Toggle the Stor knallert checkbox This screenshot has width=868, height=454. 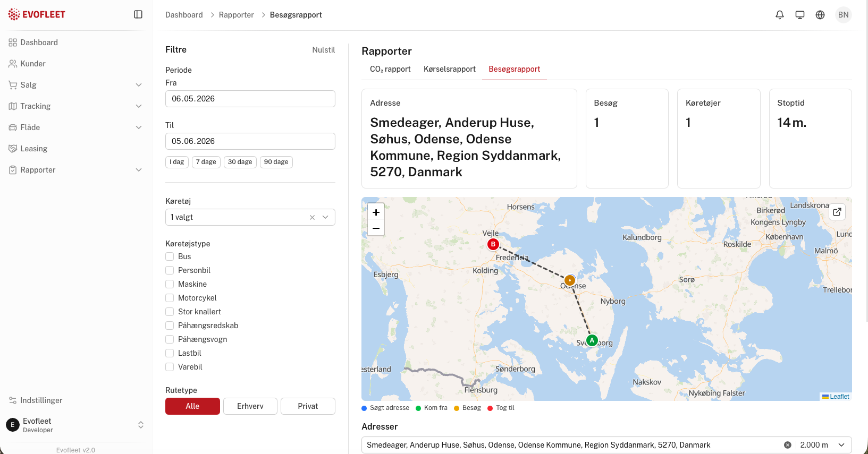click(x=170, y=312)
